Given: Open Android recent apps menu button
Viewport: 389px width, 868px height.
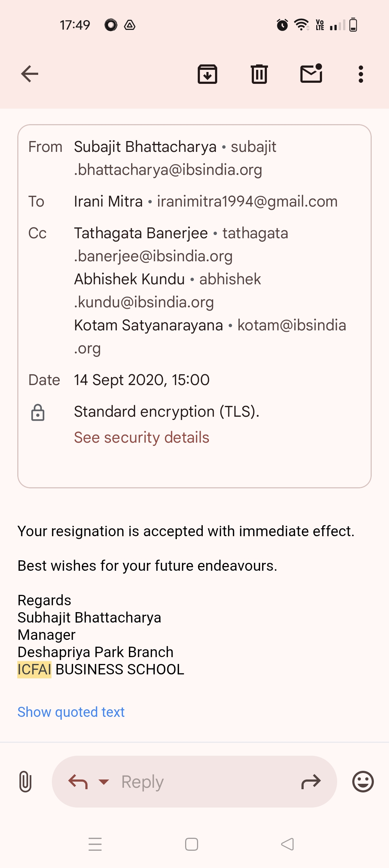Looking at the screenshot, I should (x=95, y=844).
